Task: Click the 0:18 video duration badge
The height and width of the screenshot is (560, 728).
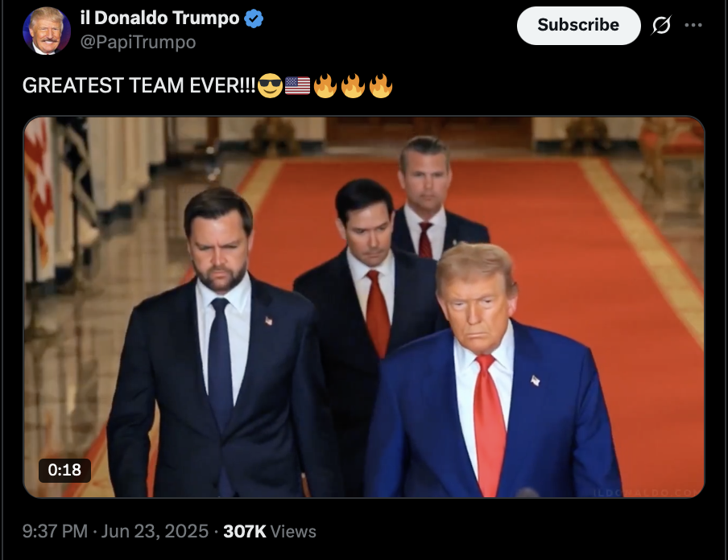Action: [64, 470]
